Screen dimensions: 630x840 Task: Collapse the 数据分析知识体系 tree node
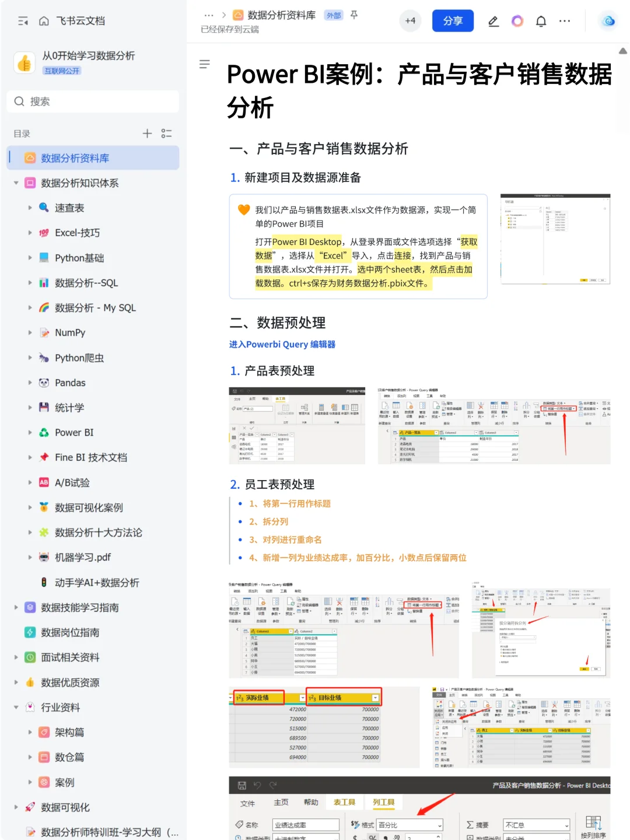pos(16,183)
